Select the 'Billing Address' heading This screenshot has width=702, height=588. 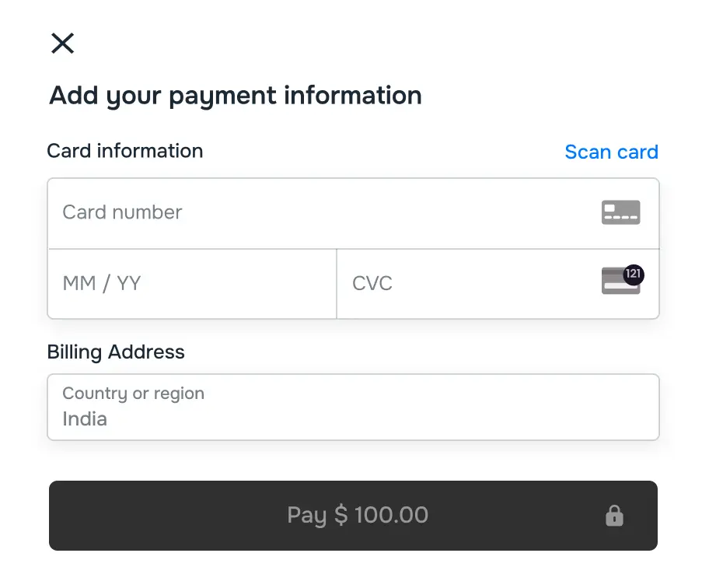point(116,352)
